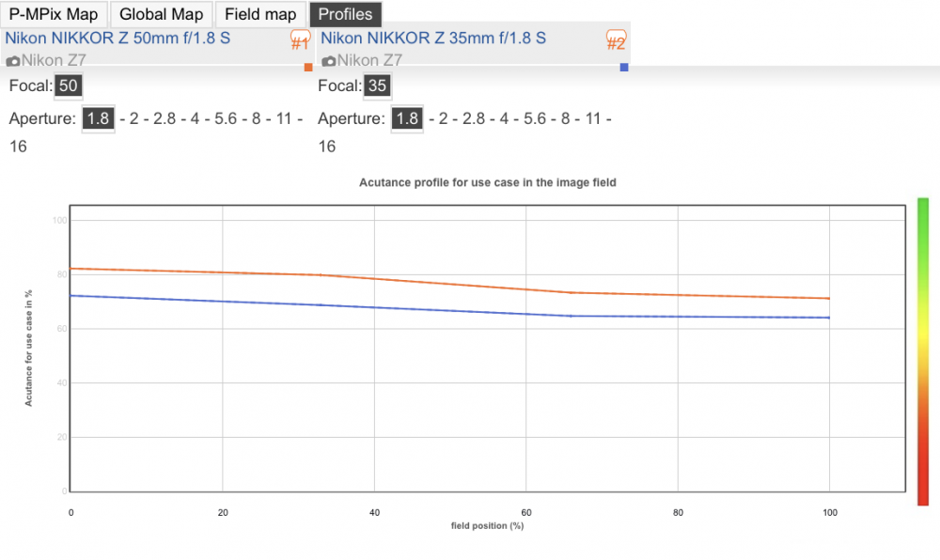Choose aperture 2 for the 50mm lens

(x=133, y=118)
